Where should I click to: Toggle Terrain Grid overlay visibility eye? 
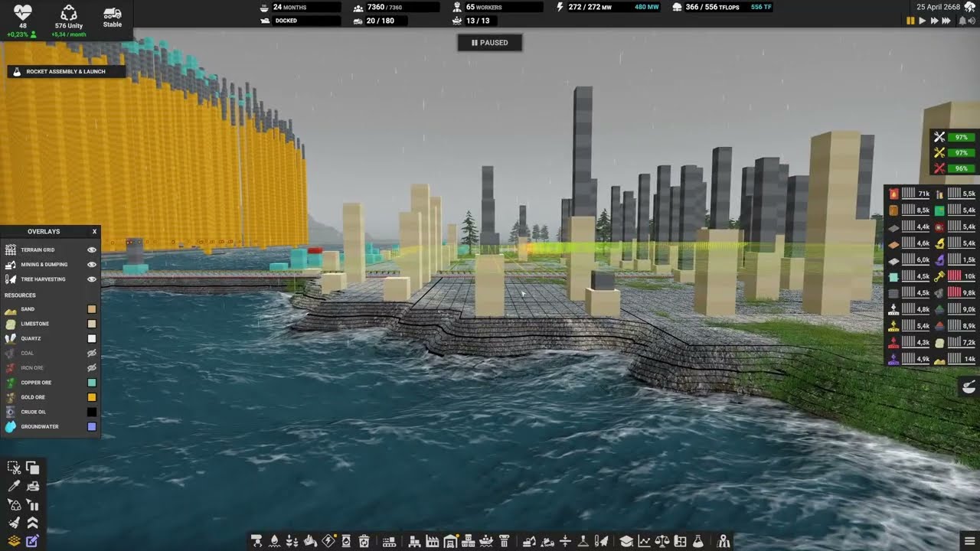tap(92, 249)
